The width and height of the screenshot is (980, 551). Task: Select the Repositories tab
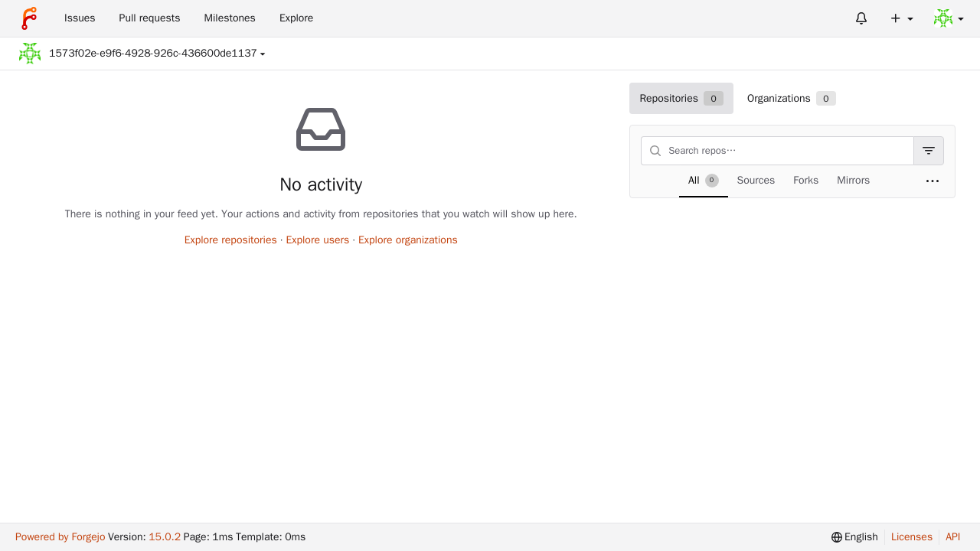(681, 99)
